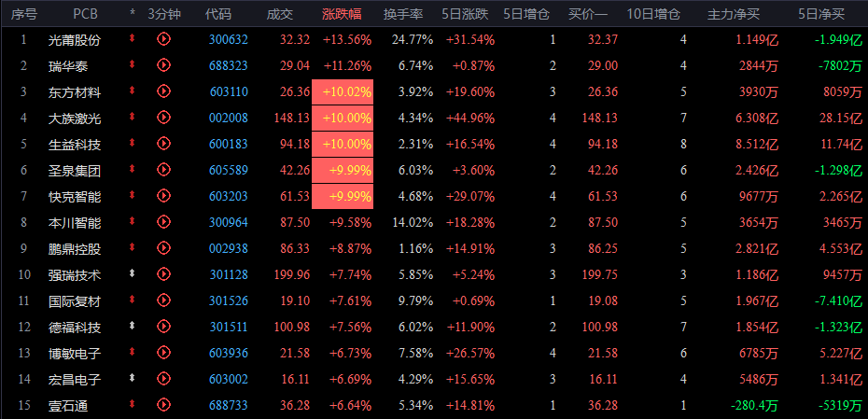Select stock code 688323
Image resolution: width=868 pixels, height=419 pixels.
(x=229, y=66)
